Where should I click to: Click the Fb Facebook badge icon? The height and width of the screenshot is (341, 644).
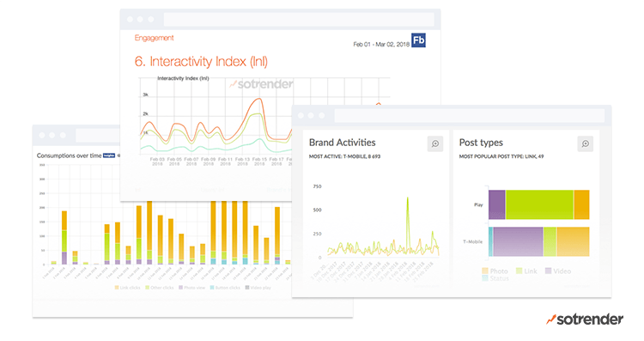coord(418,40)
